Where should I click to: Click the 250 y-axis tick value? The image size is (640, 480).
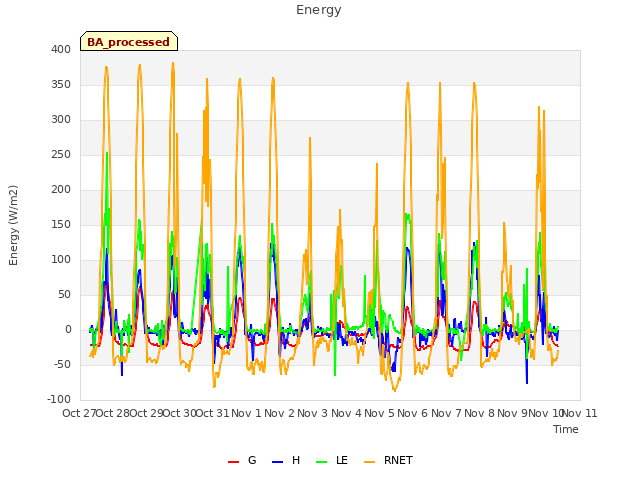click(61, 155)
